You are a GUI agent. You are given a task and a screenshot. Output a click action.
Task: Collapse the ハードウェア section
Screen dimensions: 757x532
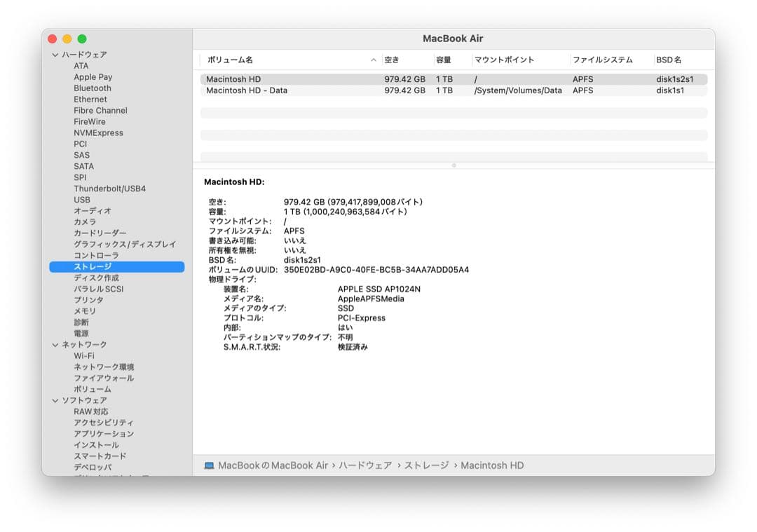(55, 55)
